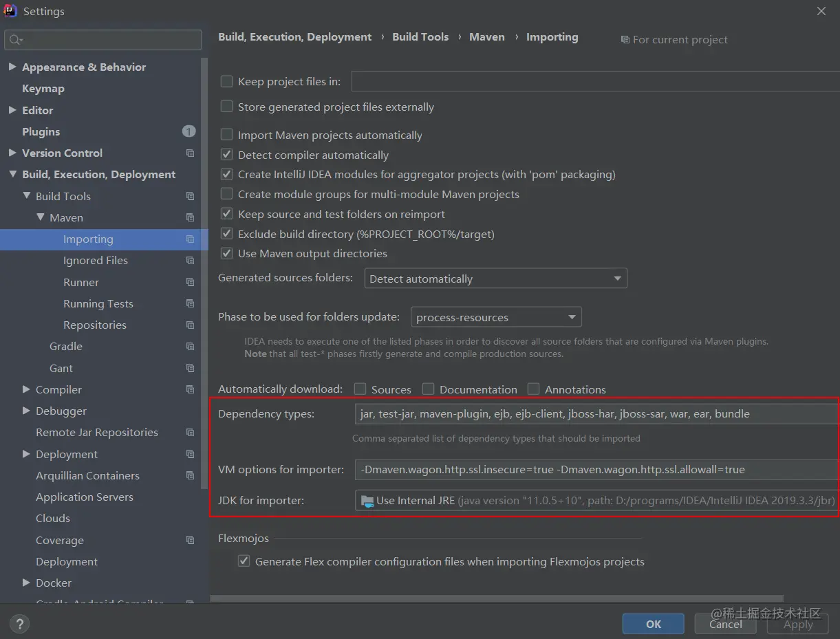Click the search magnifier icon in settings search
Image resolution: width=840 pixels, height=639 pixels.
(16, 41)
